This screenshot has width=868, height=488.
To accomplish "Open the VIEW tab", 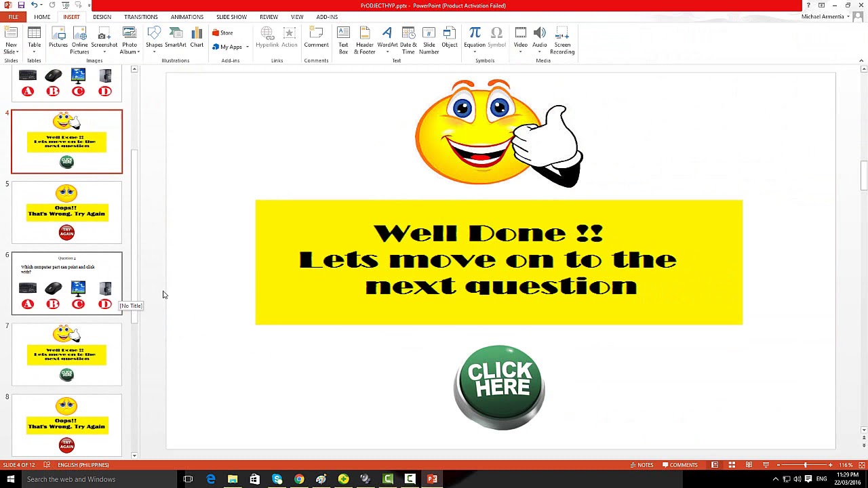I will 297,17.
